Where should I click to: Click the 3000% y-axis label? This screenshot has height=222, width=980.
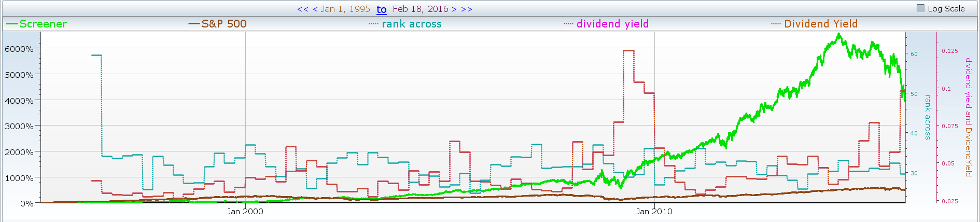(x=19, y=126)
